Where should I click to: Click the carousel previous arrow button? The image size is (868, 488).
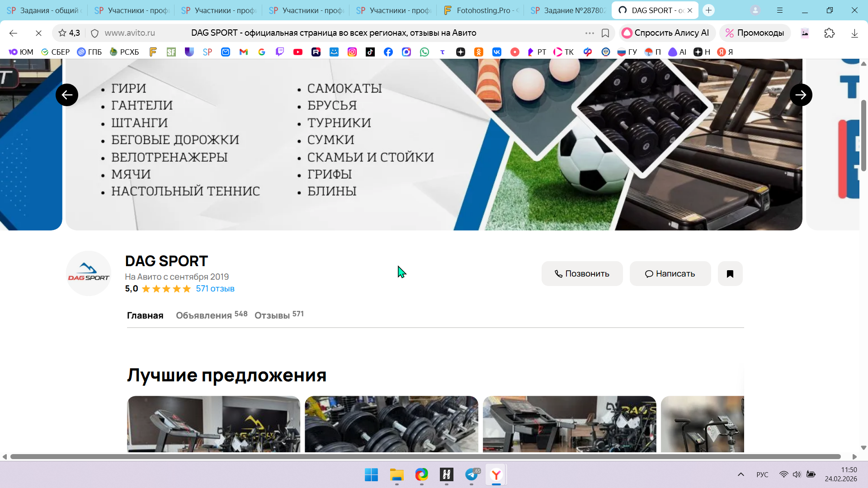coord(67,95)
